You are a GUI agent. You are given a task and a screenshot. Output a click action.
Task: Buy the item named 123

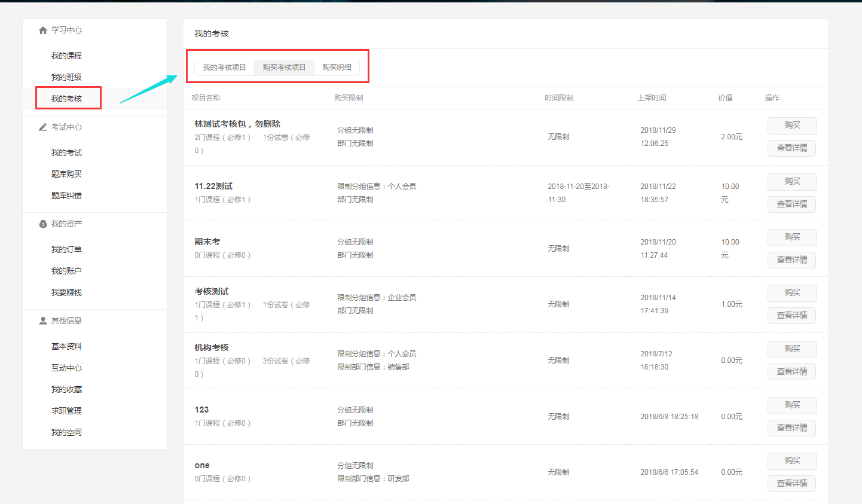pos(792,405)
